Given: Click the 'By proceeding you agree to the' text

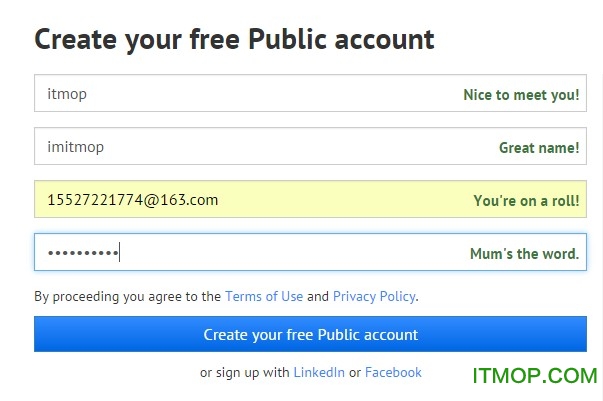Looking at the screenshot, I should 128,296.
